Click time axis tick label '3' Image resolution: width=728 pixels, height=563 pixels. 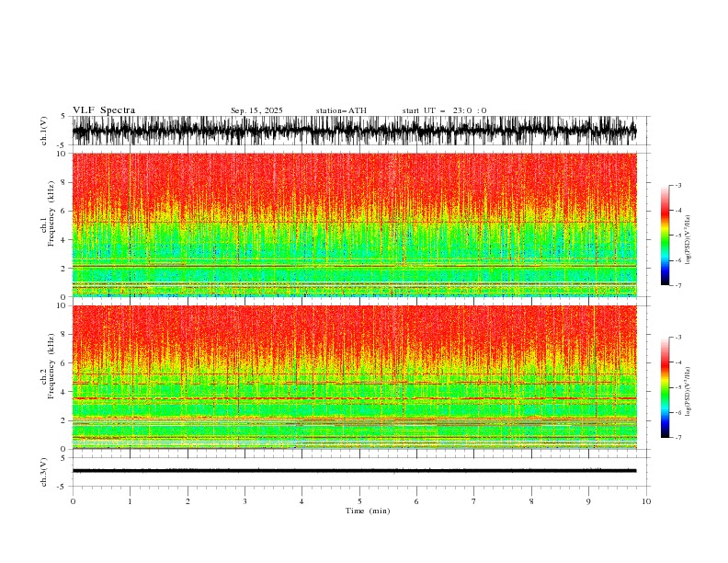[x=245, y=501]
